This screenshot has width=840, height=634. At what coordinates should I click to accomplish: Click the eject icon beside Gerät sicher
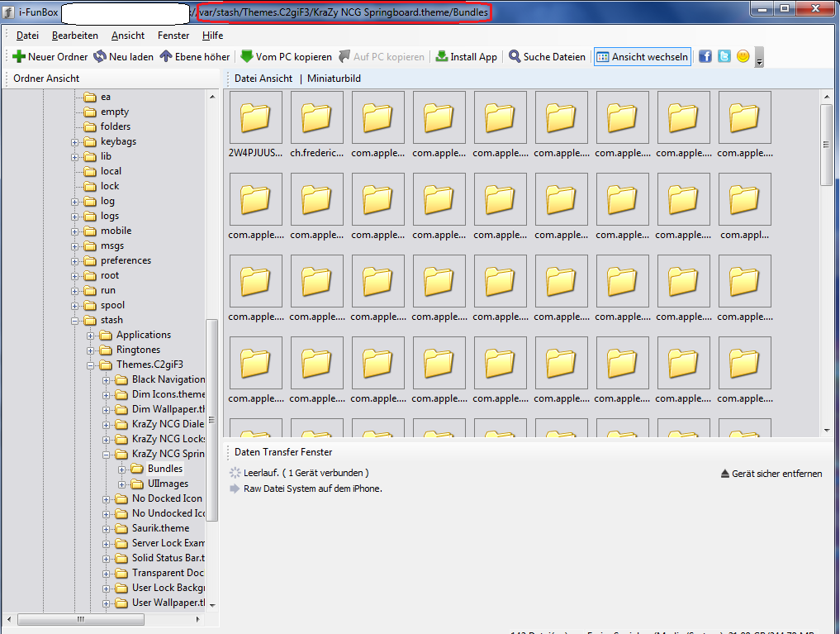tap(725, 474)
